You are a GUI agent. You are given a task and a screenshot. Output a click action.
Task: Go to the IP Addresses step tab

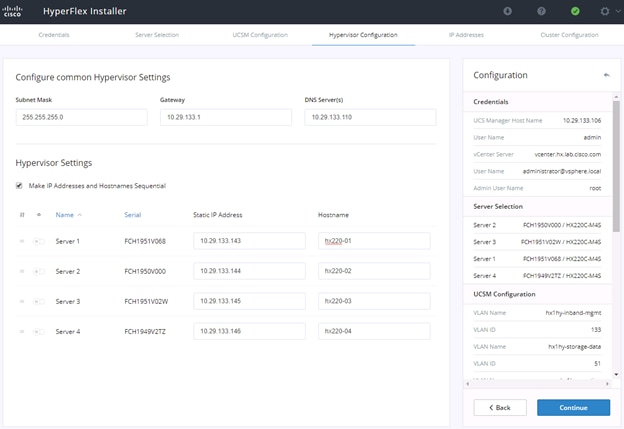tap(466, 35)
